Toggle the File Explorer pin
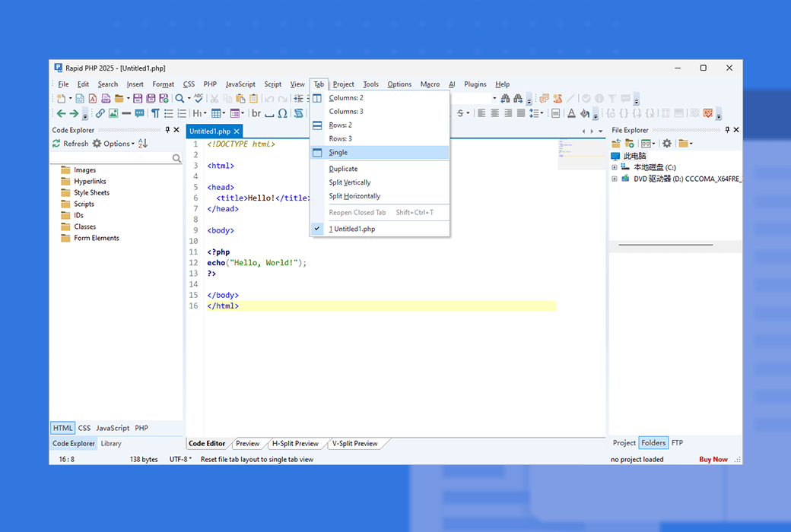Image resolution: width=791 pixels, height=532 pixels. [727, 130]
